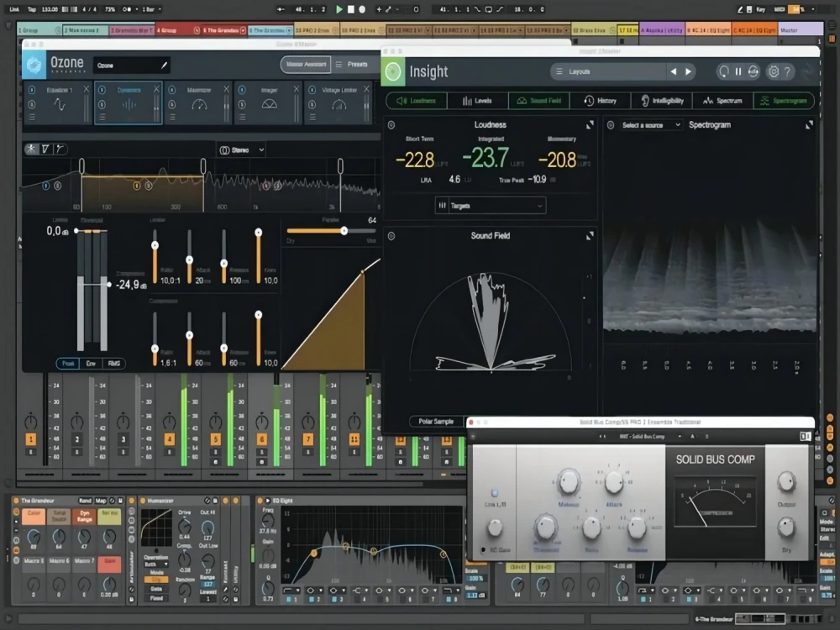Image resolution: width=840 pixels, height=630 pixels.
Task: Click the Map button on The Grandeur rack
Action: coord(101,501)
